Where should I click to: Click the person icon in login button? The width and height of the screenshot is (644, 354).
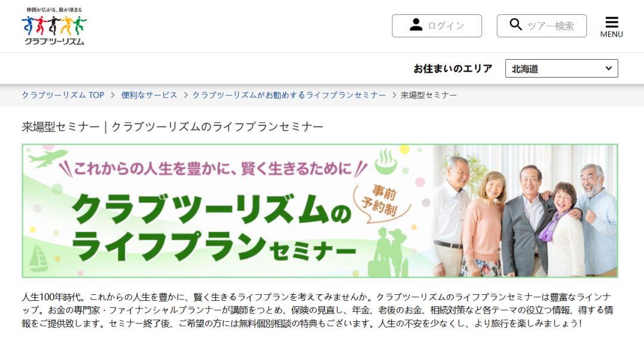coord(416,24)
